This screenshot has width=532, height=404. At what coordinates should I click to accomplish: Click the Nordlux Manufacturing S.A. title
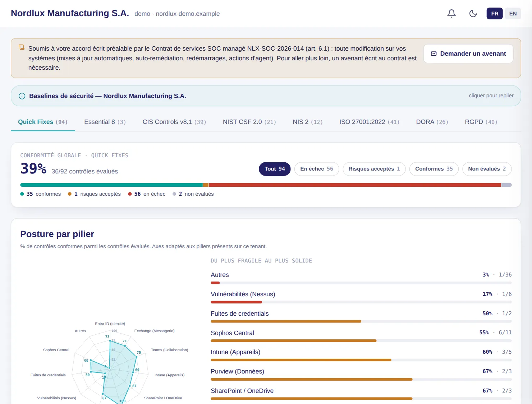[x=70, y=13]
